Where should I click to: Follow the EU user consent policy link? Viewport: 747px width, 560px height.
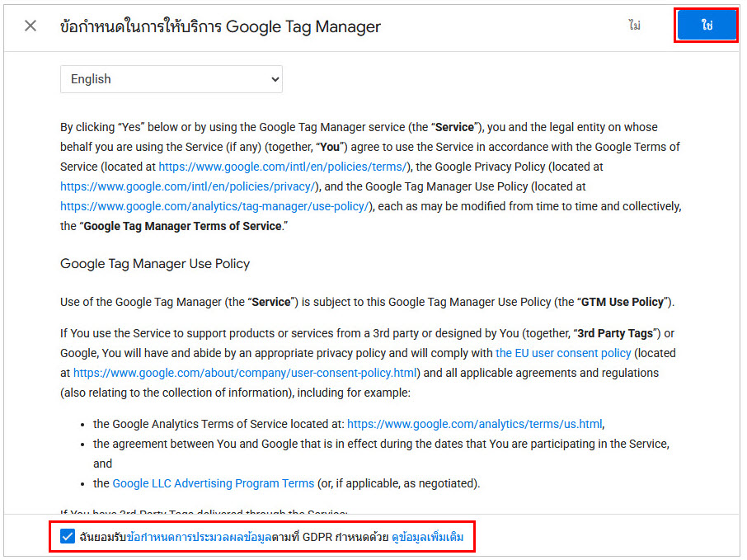click(x=563, y=353)
